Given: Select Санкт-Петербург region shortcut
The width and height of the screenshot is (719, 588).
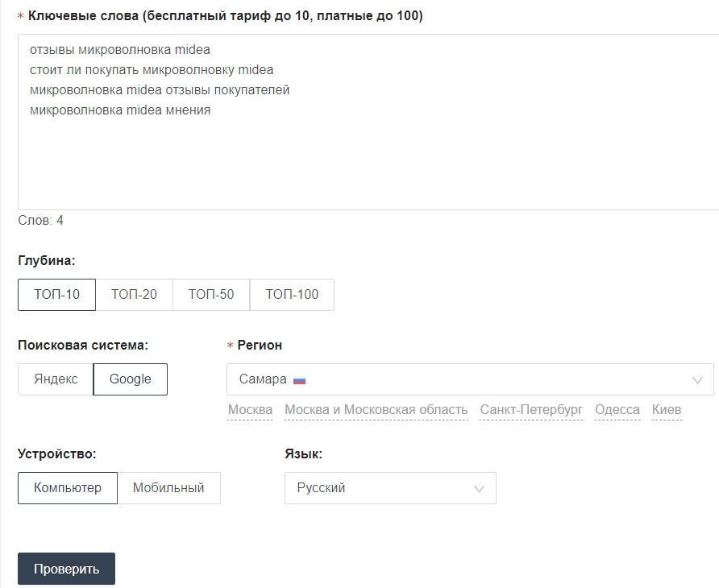Looking at the screenshot, I should pos(531,410).
